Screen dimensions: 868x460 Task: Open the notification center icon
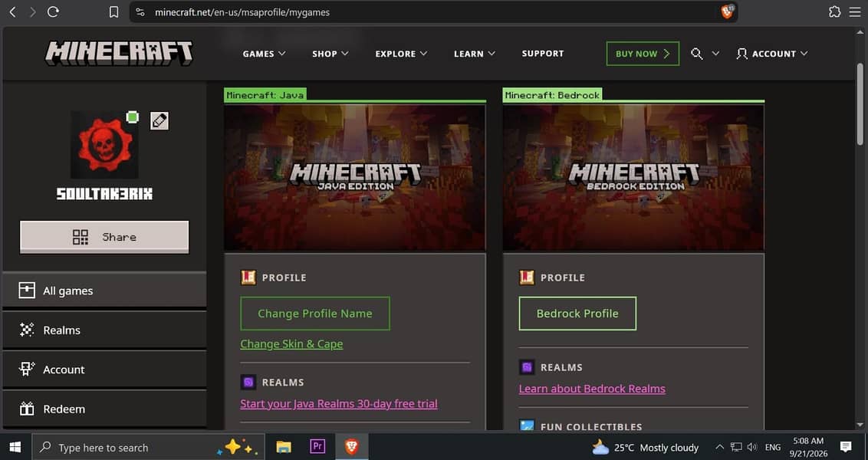(x=846, y=447)
